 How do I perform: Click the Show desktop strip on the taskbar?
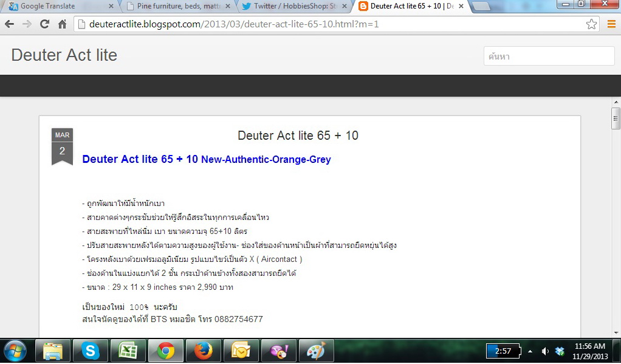[x=617, y=351]
